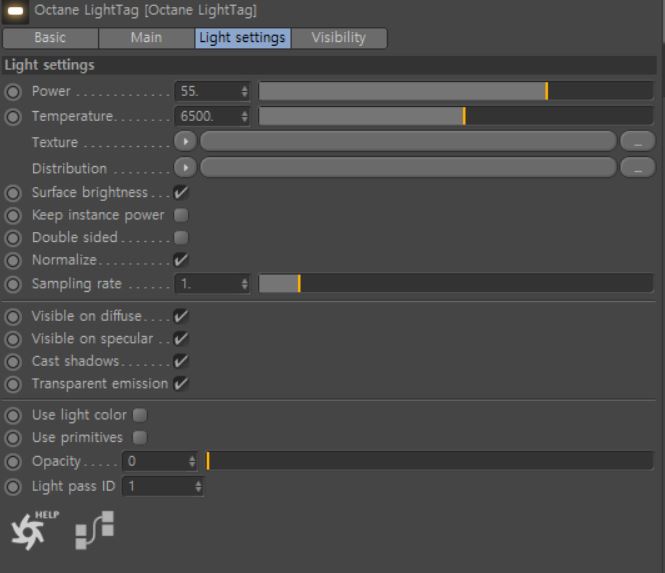Click animation dot beside Opacity
The height and width of the screenshot is (573, 665).
tap(13, 461)
